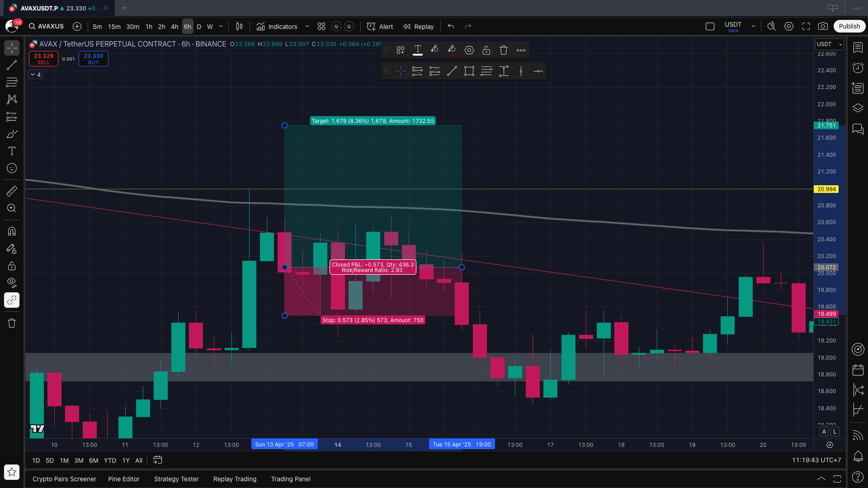Collapse the indicator legend showing 4
The height and width of the screenshot is (488, 868).
[x=35, y=74]
